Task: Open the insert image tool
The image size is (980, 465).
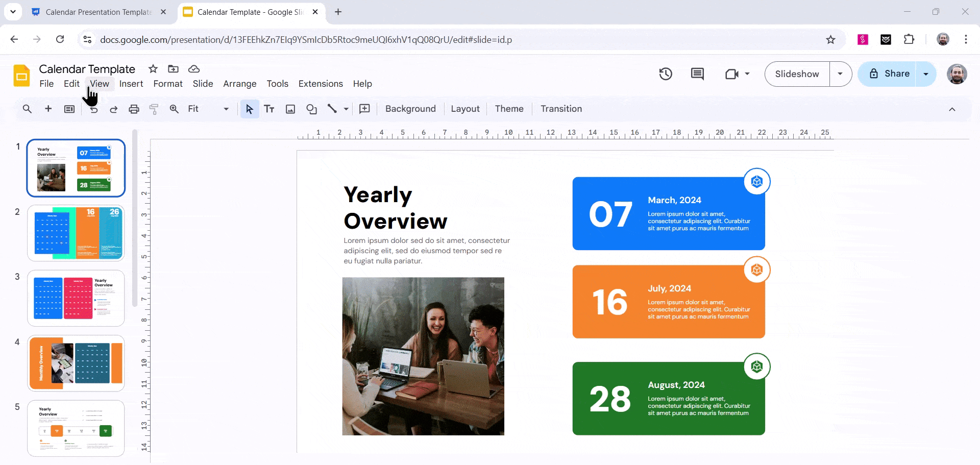Action: pyautogui.click(x=290, y=109)
